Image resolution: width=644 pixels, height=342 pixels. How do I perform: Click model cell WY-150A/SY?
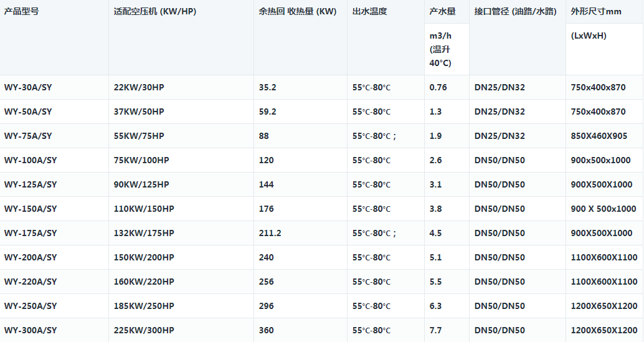coord(31,209)
